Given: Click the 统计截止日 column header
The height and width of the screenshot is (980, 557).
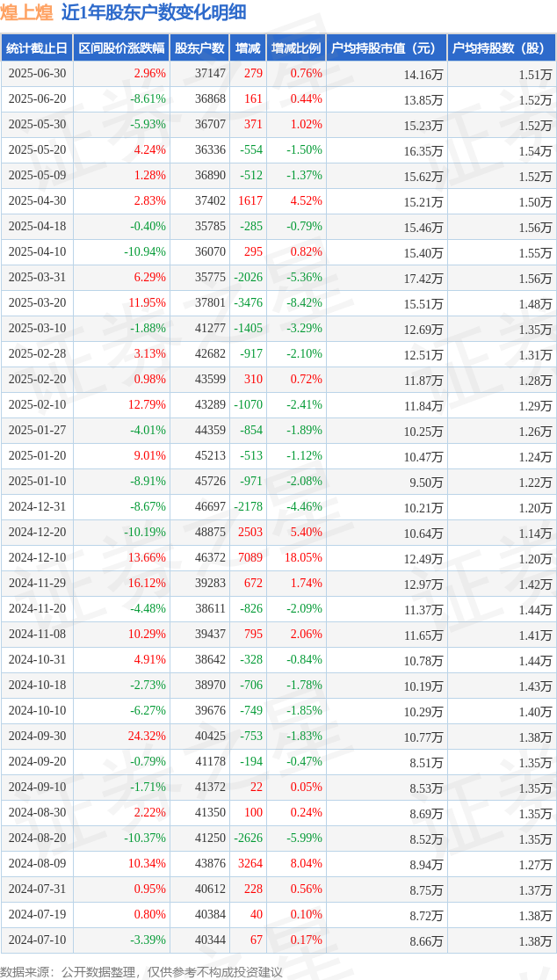Looking at the screenshot, I should [x=37, y=47].
